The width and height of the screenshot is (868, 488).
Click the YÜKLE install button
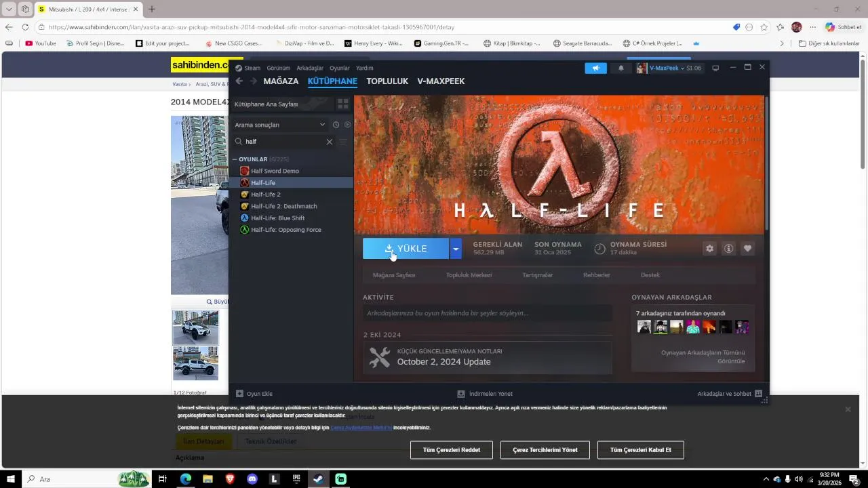pos(406,249)
